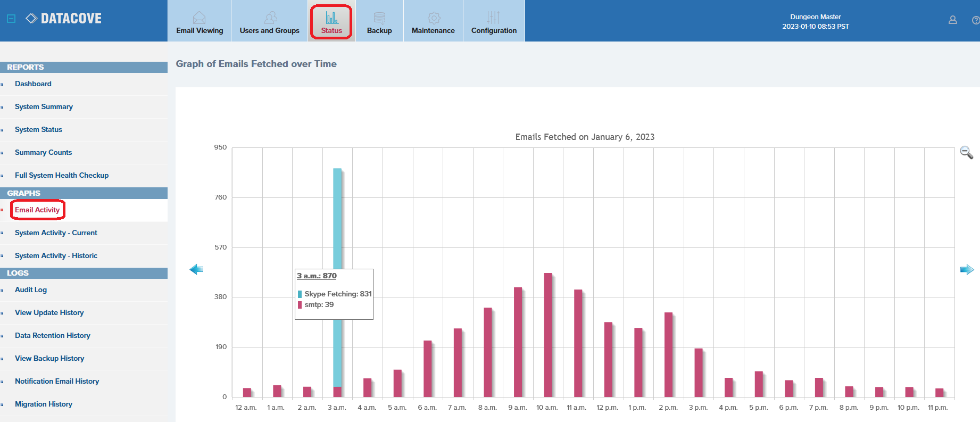Open the help question mark icon
Image resolution: width=980 pixels, height=422 pixels.
[975, 20]
